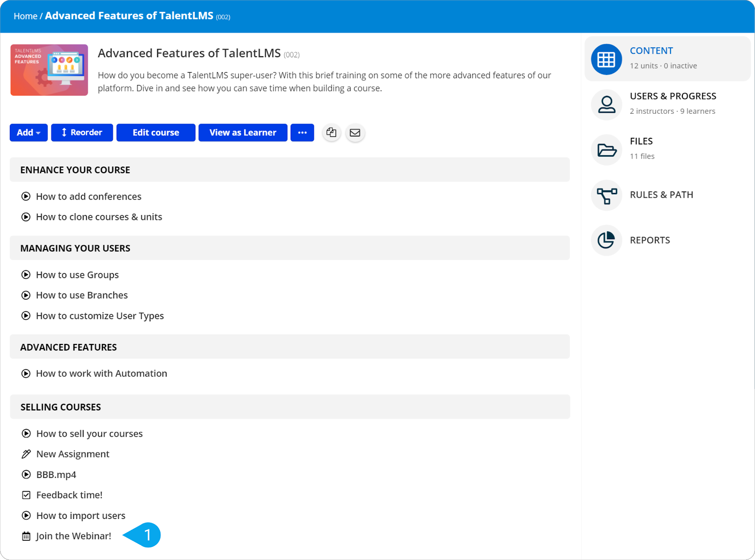755x560 pixels.
Task: Click play icon beside How to clone courses
Action: [26, 217]
